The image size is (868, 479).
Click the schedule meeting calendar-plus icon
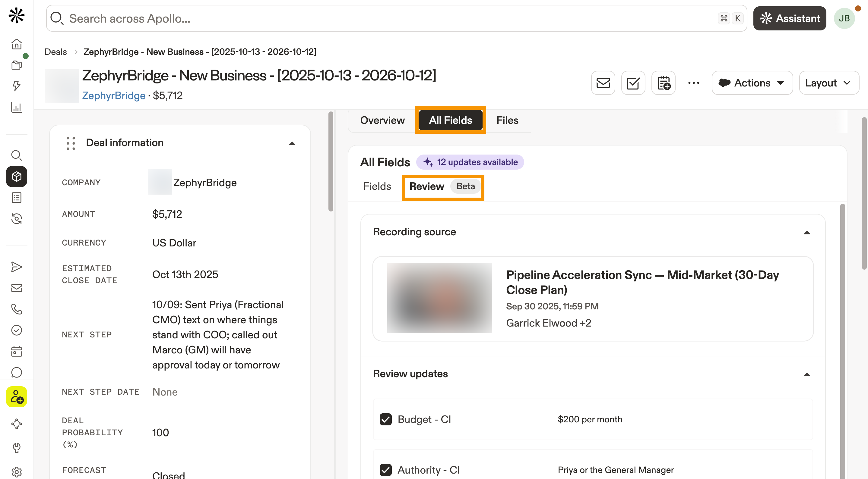pyautogui.click(x=663, y=83)
